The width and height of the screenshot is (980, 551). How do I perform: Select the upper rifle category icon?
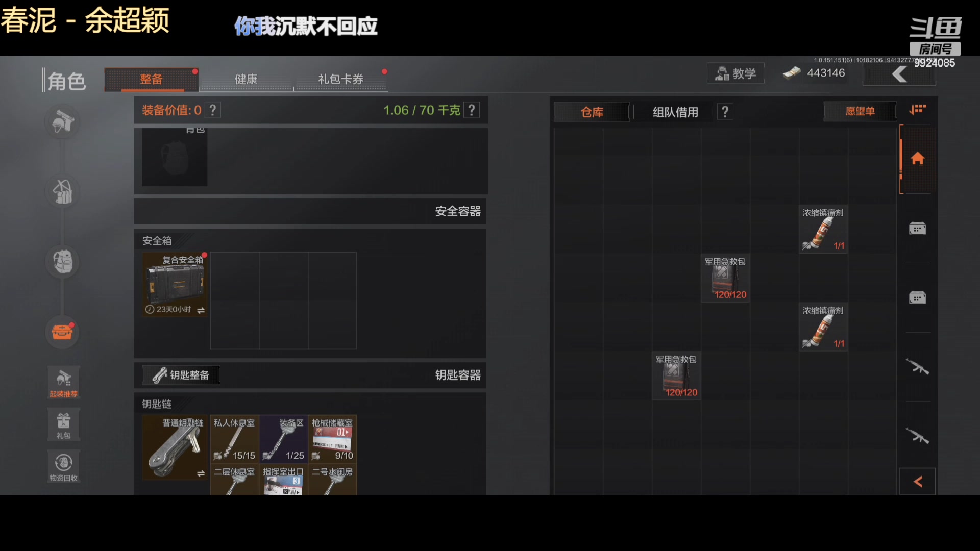(x=917, y=366)
